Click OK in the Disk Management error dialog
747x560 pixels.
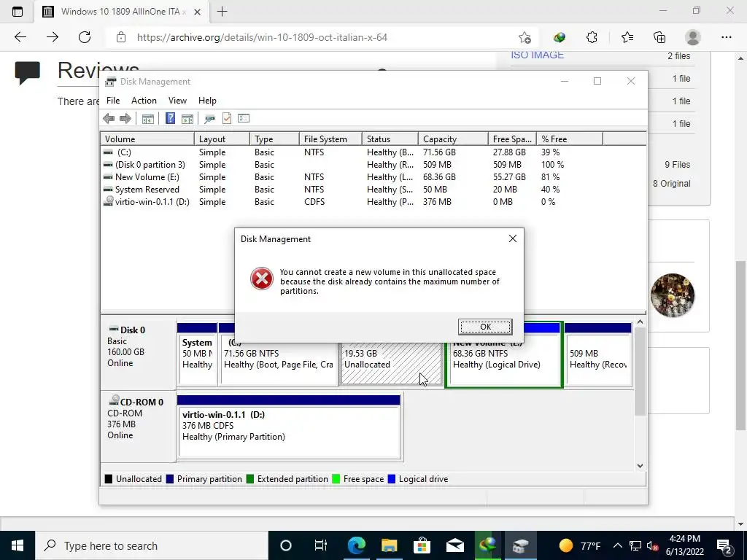point(485,327)
